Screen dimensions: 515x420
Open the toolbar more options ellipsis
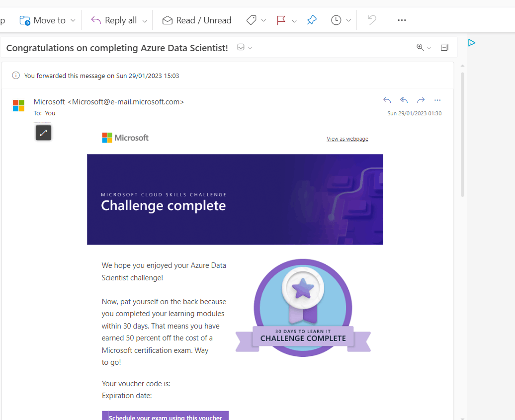coord(402,20)
